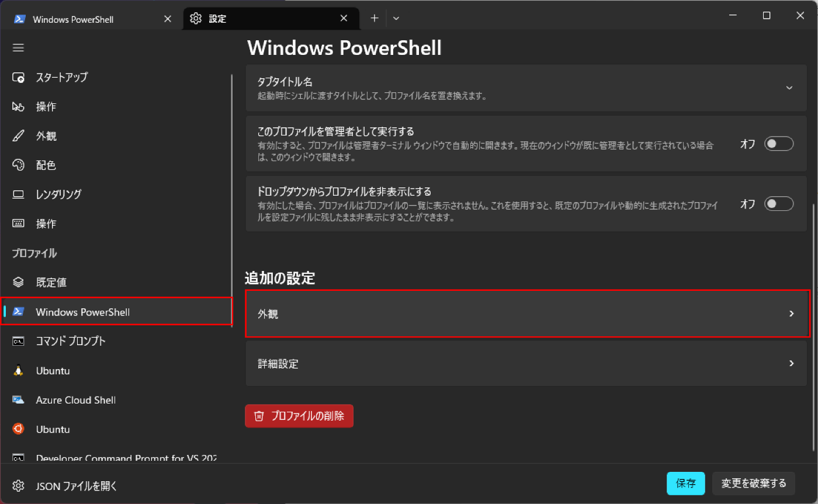Select Ubuntu profile with orange logo
The width and height of the screenshot is (818, 504).
click(x=116, y=429)
